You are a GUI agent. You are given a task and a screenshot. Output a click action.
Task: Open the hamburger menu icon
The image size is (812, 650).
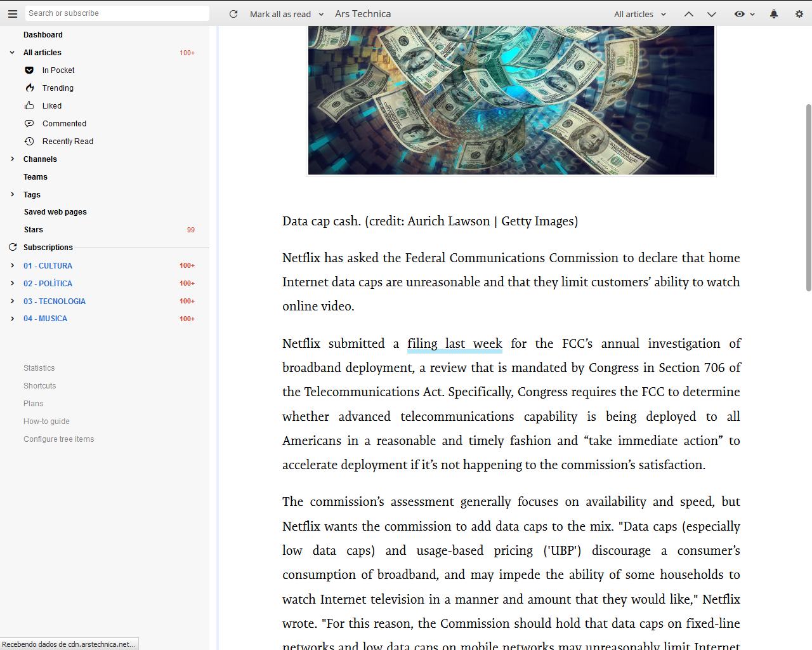(13, 13)
